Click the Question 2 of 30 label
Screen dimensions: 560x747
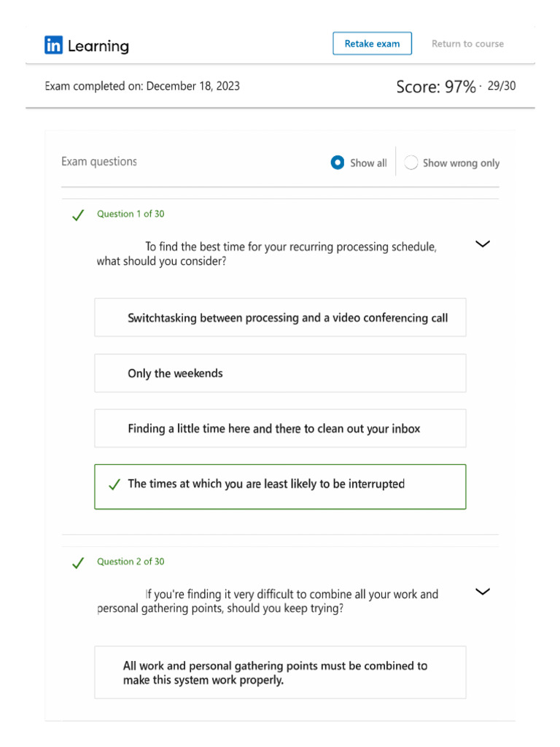(131, 562)
